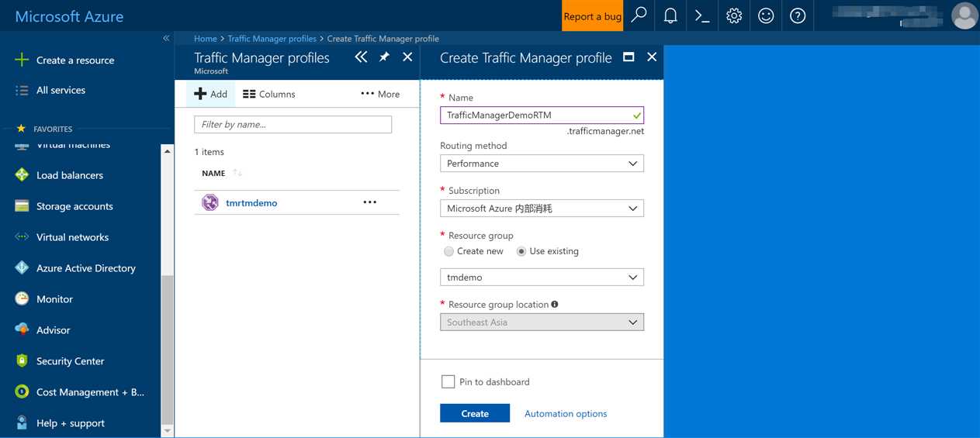This screenshot has width=980, height=438.
Task: Open the More toolbar menu
Action: pyautogui.click(x=380, y=94)
